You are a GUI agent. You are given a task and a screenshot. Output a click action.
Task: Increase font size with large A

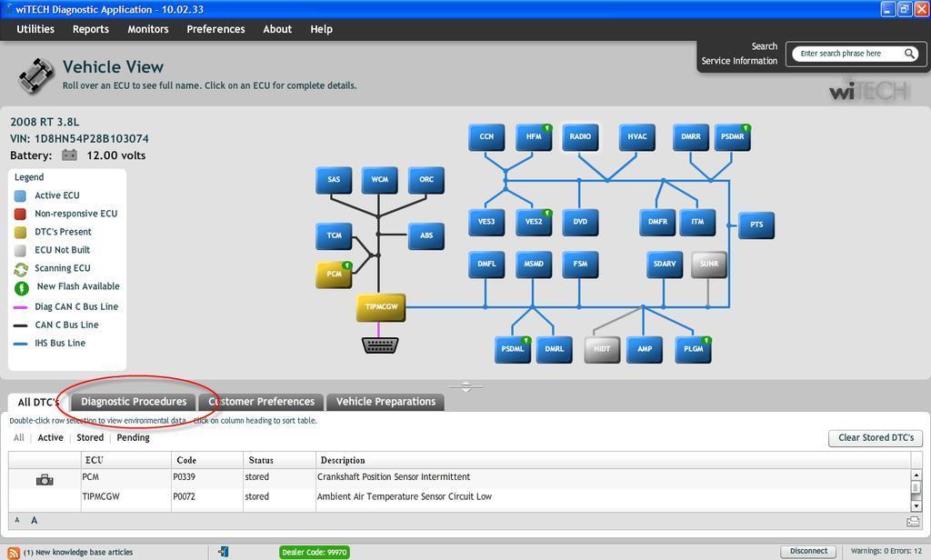[34, 521]
